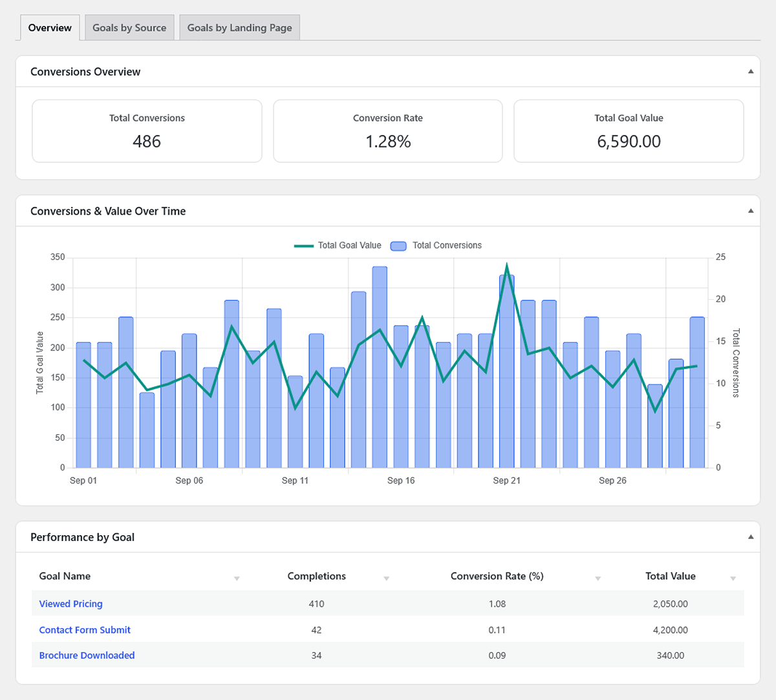Screen dimensions: 776x700
Task: Open the Viewed Pricing goal link
Action: pos(70,604)
